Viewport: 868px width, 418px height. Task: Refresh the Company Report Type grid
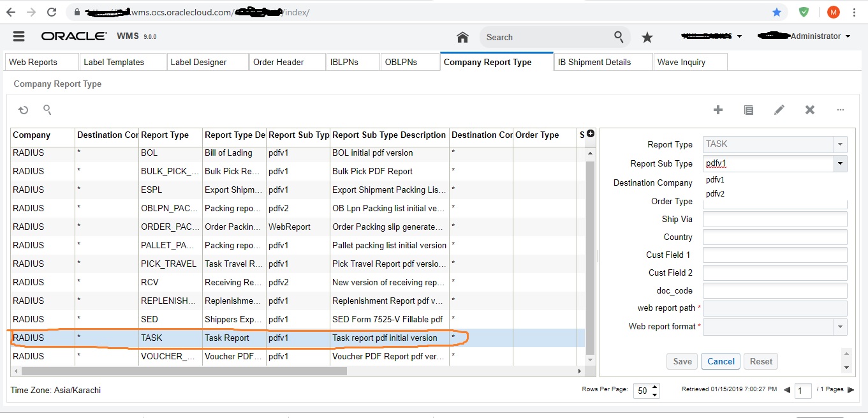click(x=23, y=110)
